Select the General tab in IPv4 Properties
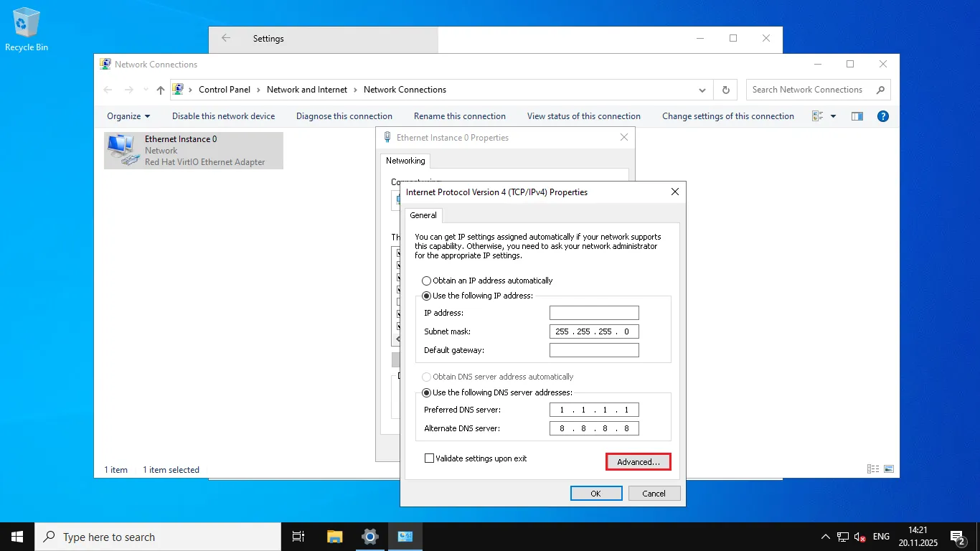Screen dimensions: 980x551 point(423,215)
